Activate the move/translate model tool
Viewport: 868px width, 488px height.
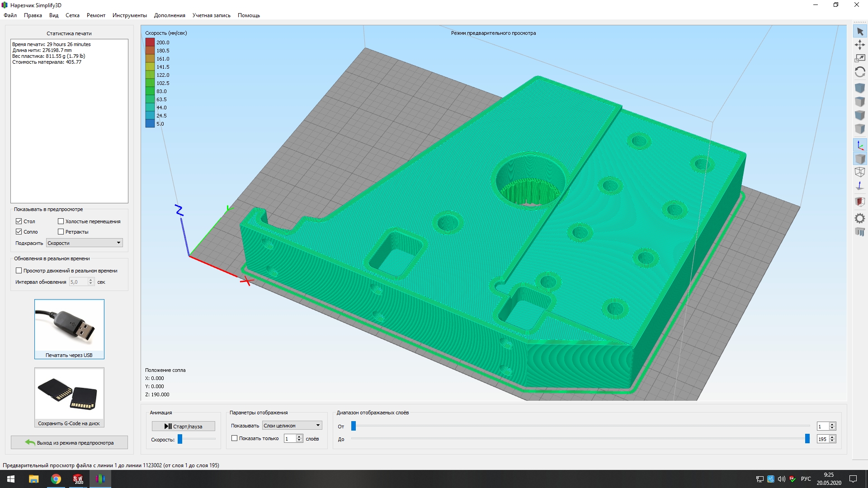[860, 45]
